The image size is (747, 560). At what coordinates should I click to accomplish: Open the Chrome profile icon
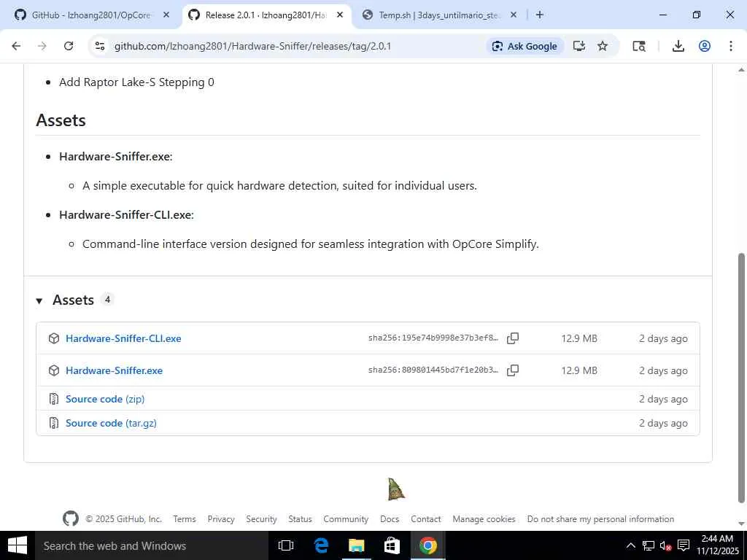point(705,46)
